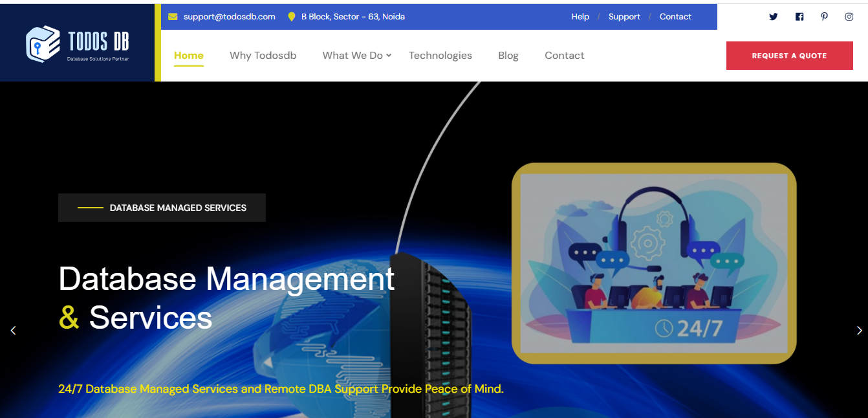Click the Database Management & Services heading
Screen dimensions: 868x418
coord(226,298)
